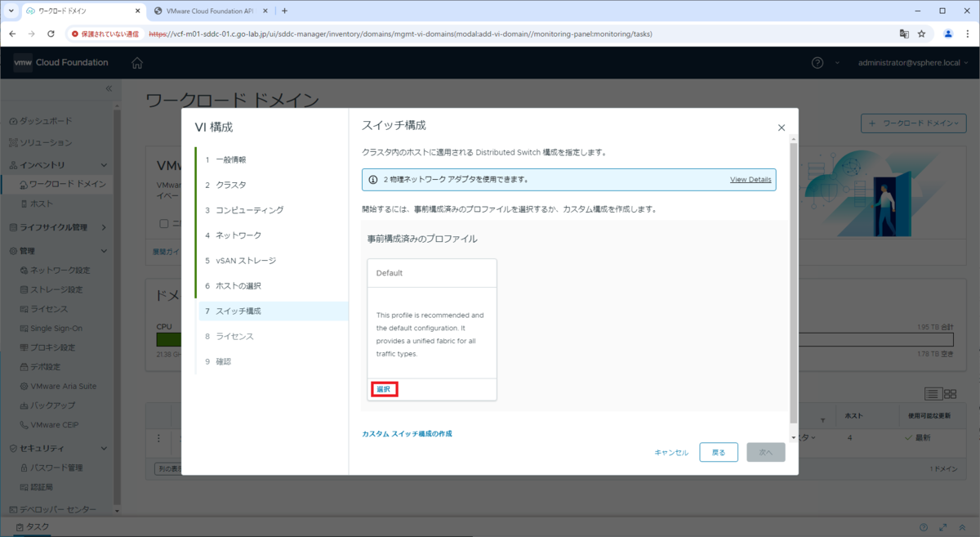Click the タスク panel clipboard icon
Image resolution: width=980 pixels, height=537 pixels.
(x=19, y=527)
